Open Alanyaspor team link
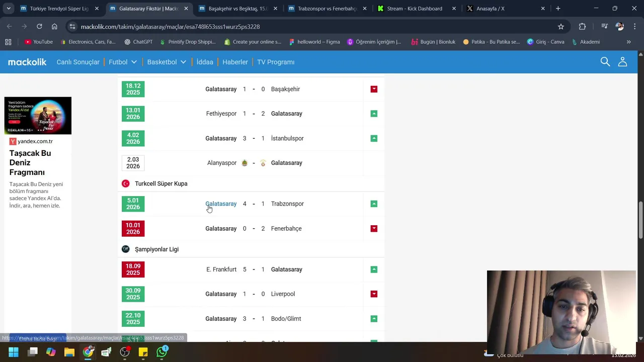This screenshot has height=362, width=644. point(222,163)
